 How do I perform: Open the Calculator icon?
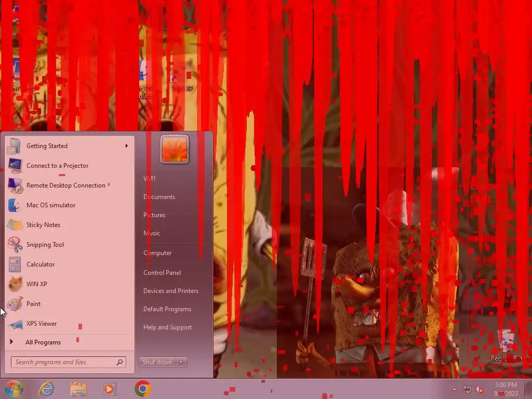15,264
